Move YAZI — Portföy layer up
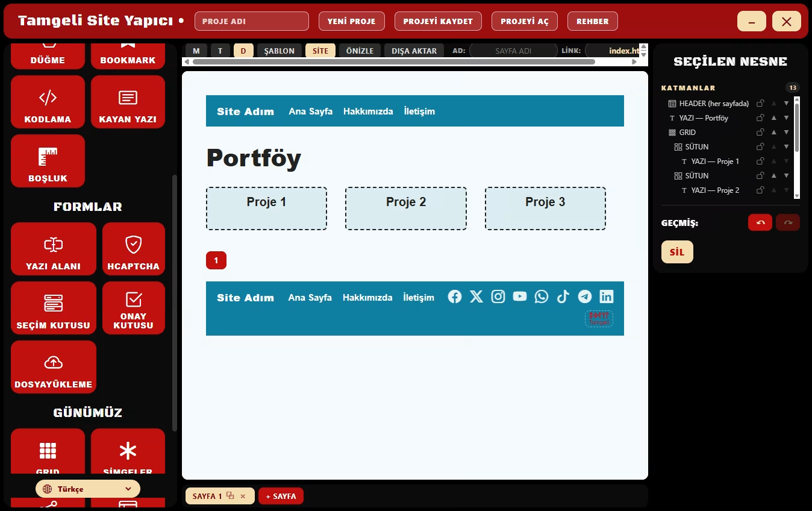 774,118
